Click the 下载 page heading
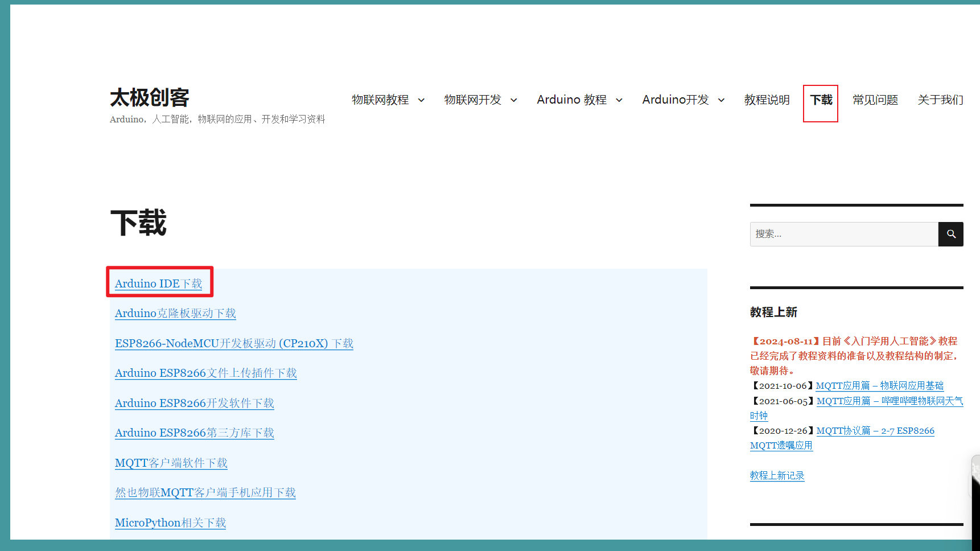The image size is (980, 551). [x=138, y=223]
